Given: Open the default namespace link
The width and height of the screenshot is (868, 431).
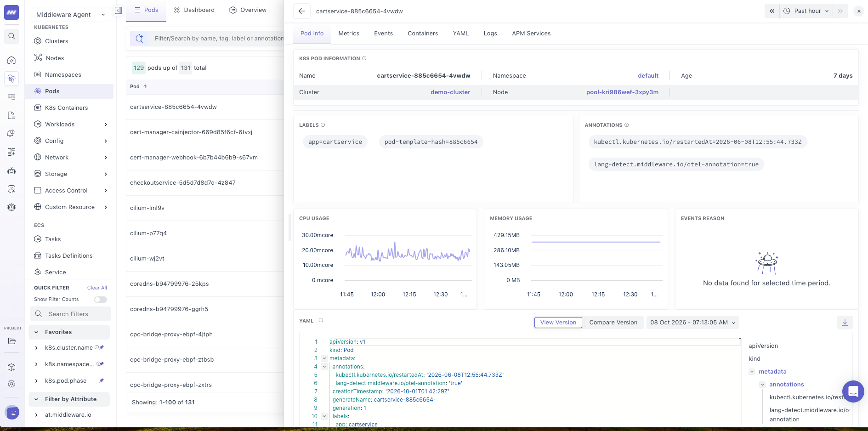Looking at the screenshot, I should (648, 76).
